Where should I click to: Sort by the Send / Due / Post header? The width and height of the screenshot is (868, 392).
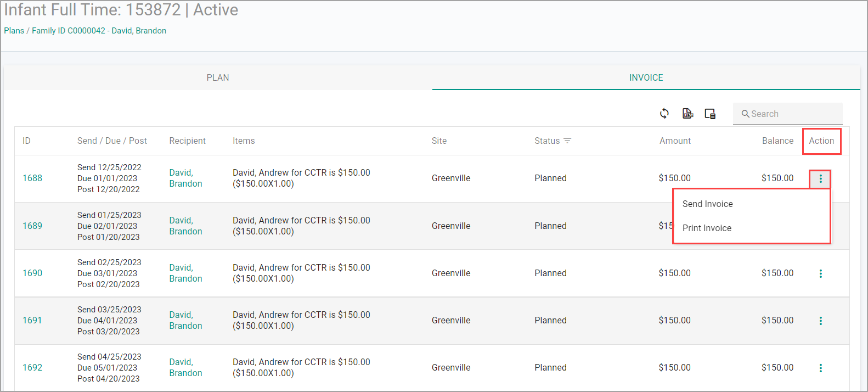(x=112, y=141)
